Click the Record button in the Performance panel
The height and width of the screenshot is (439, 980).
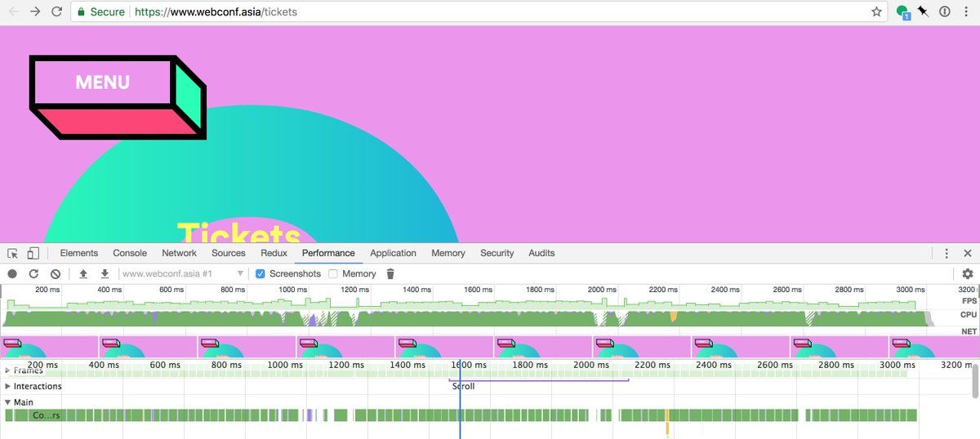pyautogui.click(x=12, y=274)
